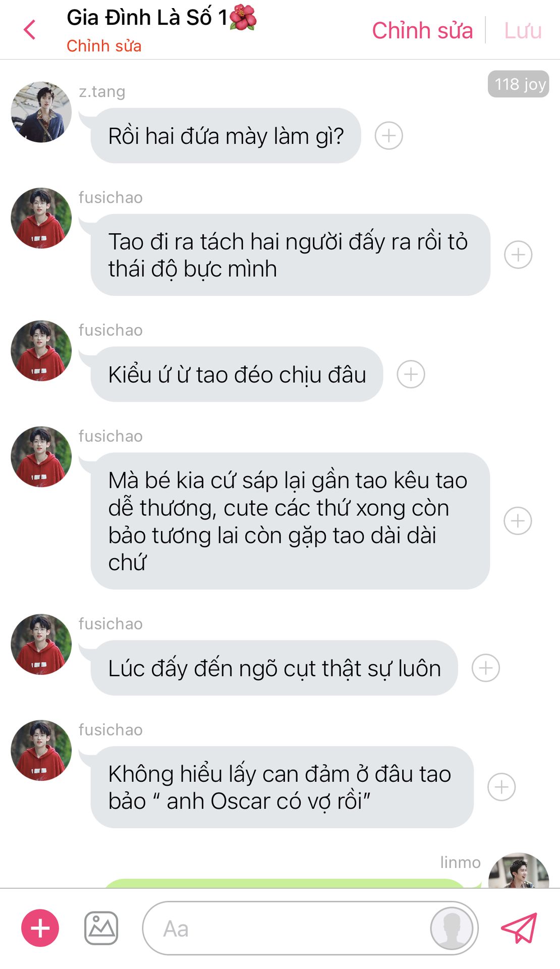This screenshot has width=560, height=969.
Task: Tap the chat title "Gia Đình Là Số 1"
Action: click(x=161, y=18)
